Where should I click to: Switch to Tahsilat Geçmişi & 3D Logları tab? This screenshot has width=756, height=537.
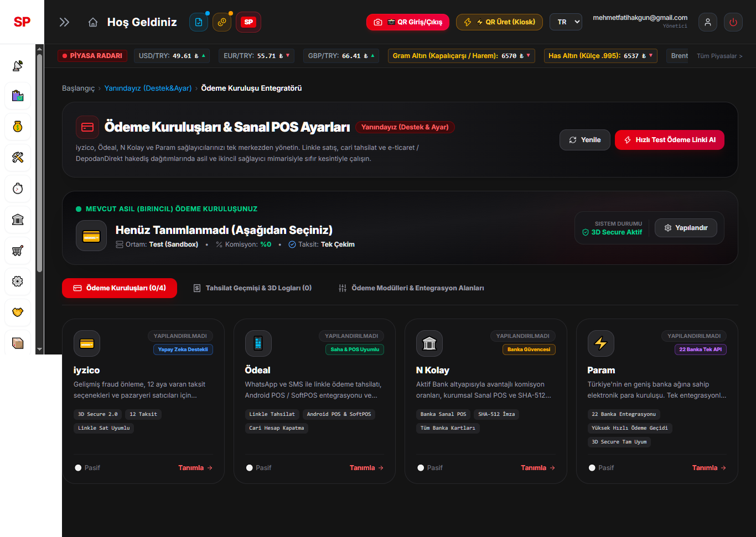coord(252,288)
